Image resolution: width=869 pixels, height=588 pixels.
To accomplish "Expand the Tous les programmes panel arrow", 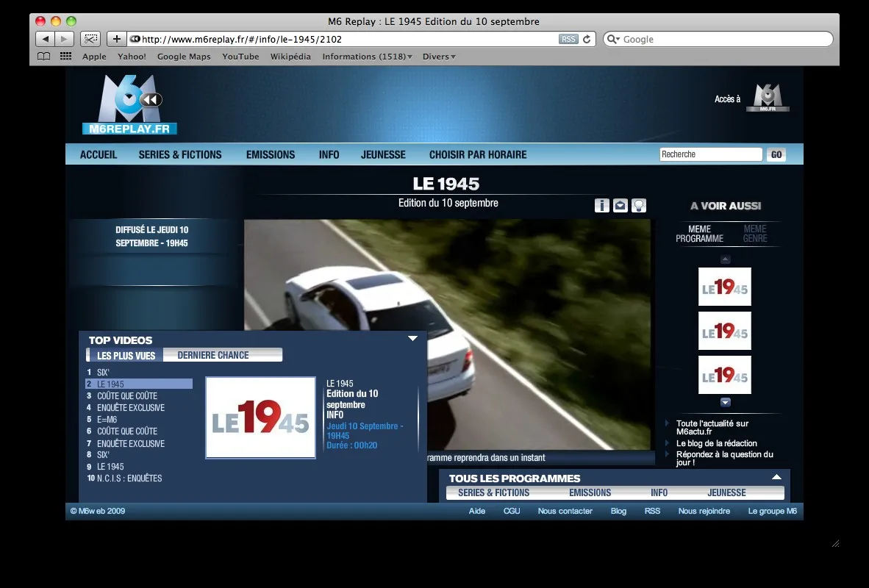I will point(777,476).
